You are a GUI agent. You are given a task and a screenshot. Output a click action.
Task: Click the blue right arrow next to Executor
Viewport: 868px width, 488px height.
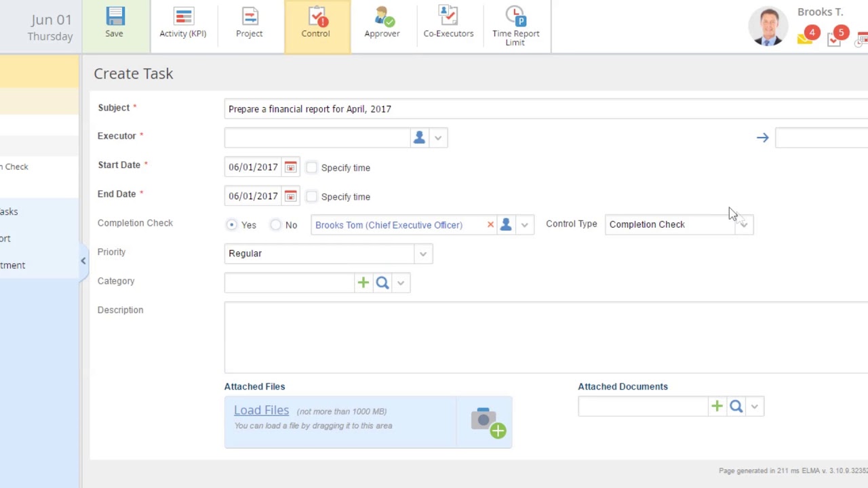[762, 138]
